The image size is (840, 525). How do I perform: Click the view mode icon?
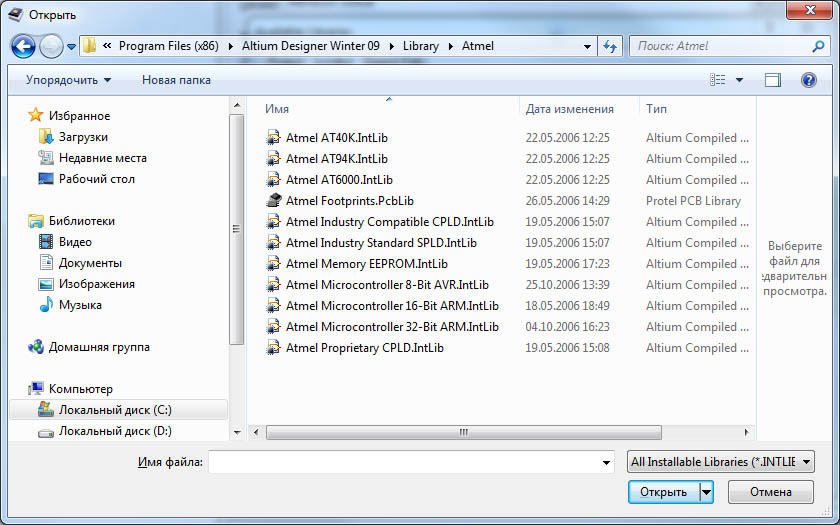click(717, 80)
